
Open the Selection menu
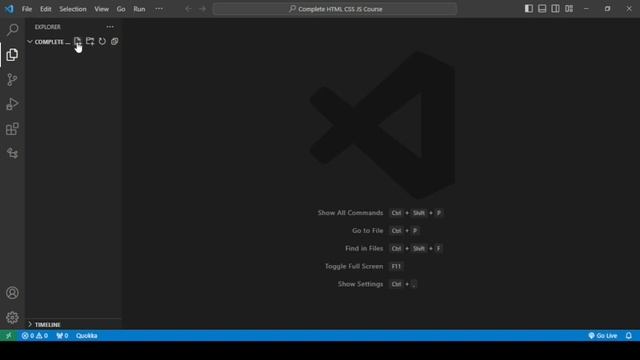(x=73, y=9)
